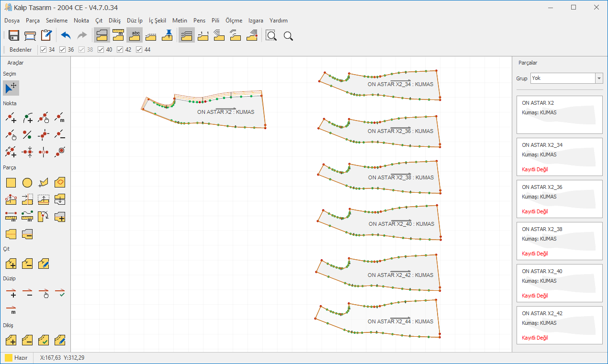Click the zoom magnifier icon in toolbar
Viewport: 608px width, 364px height.
point(288,35)
